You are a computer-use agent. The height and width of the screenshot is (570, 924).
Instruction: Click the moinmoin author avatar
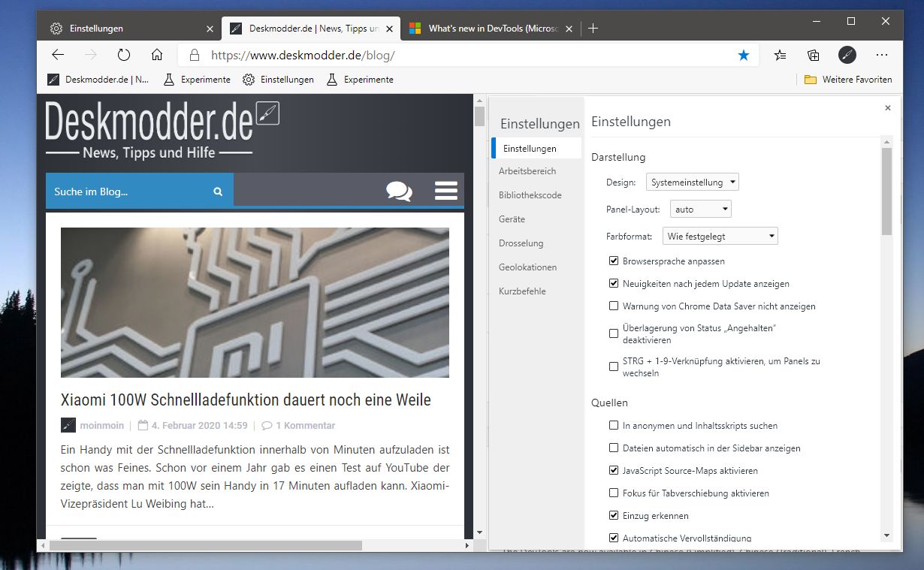(68, 425)
